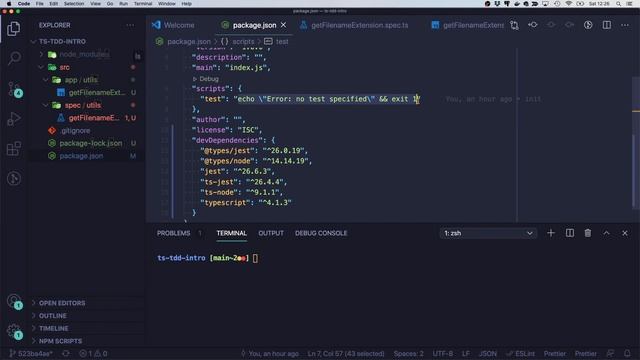Click ESLint status bar item
The image size is (640, 360).
coord(520,353)
